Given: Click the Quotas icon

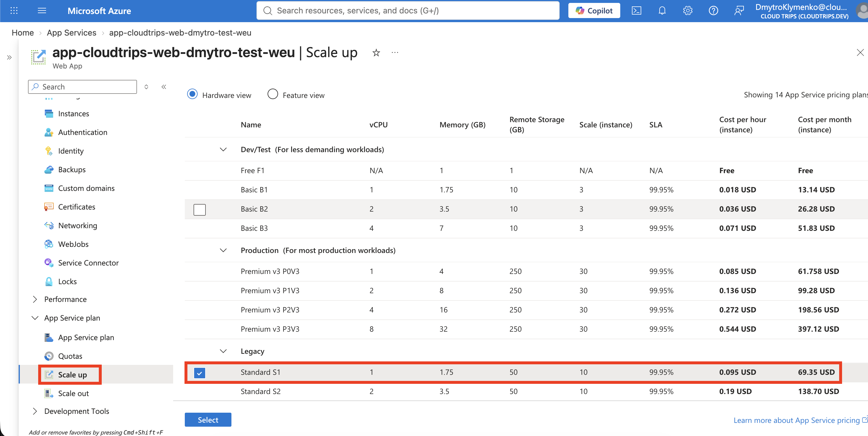Looking at the screenshot, I should [49, 356].
